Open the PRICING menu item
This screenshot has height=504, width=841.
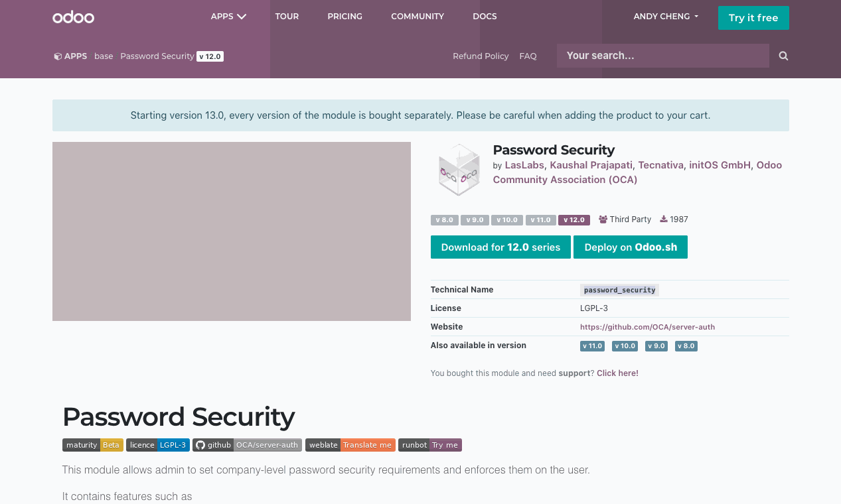(344, 17)
